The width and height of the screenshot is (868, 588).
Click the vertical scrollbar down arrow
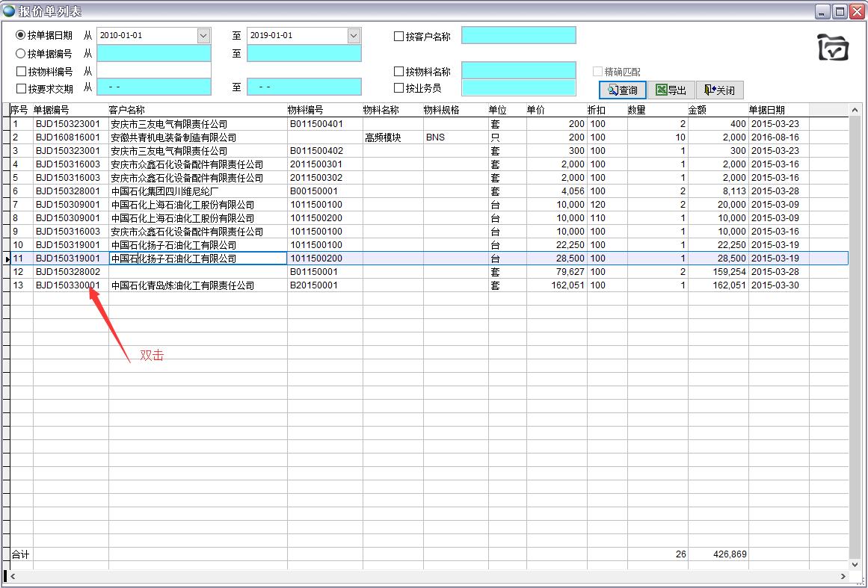tap(855, 565)
